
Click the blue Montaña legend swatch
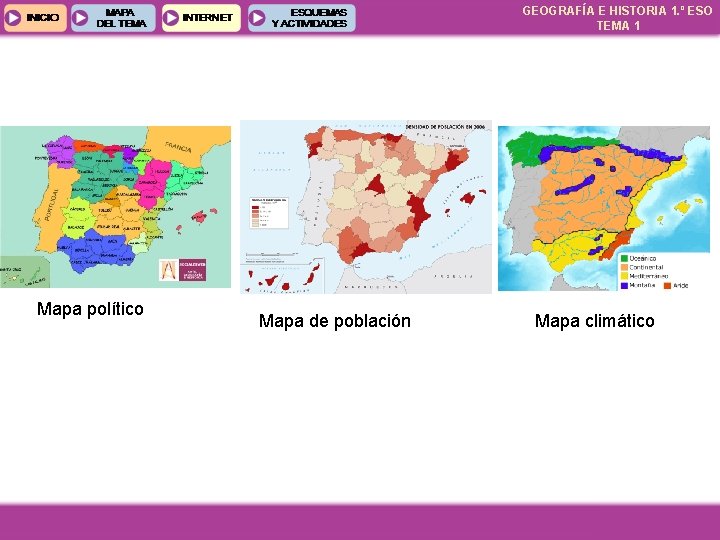point(624,285)
